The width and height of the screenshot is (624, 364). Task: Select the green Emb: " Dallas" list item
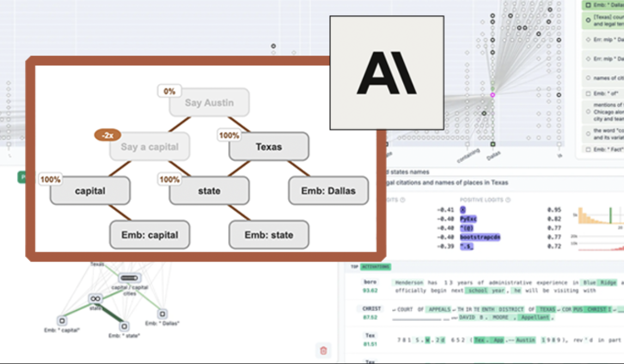[602, 5]
